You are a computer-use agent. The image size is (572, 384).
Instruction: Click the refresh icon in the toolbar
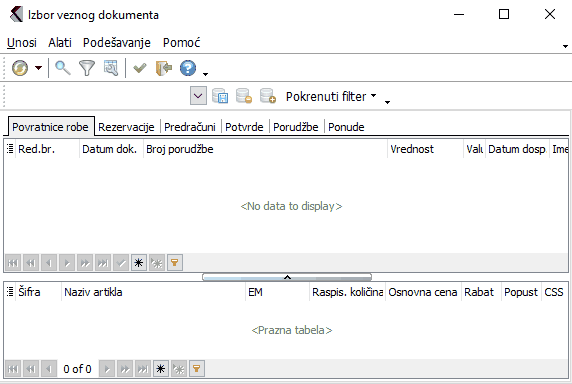click(x=20, y=68)
